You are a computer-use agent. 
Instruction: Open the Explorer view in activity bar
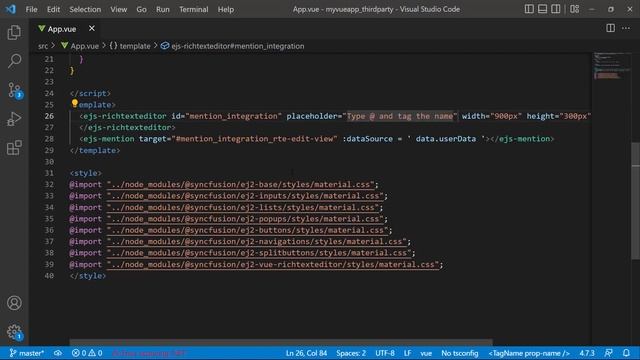[14, 32]
